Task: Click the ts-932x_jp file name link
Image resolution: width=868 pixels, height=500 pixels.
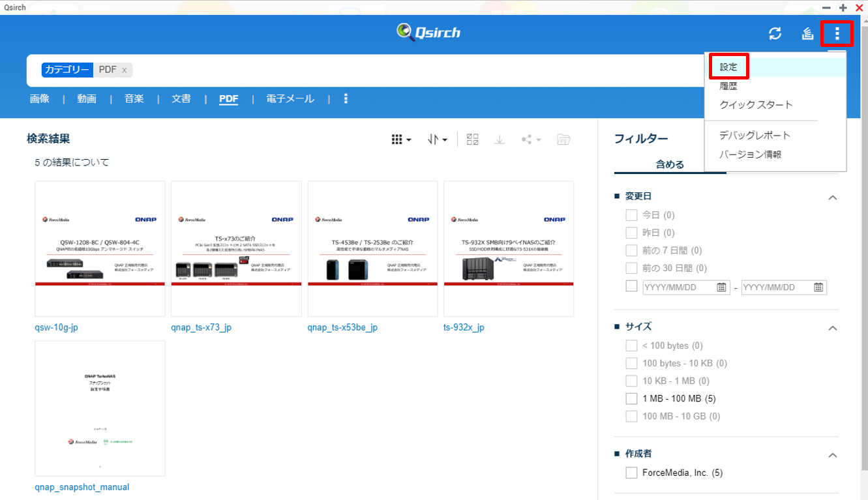Action: [464, 327]
